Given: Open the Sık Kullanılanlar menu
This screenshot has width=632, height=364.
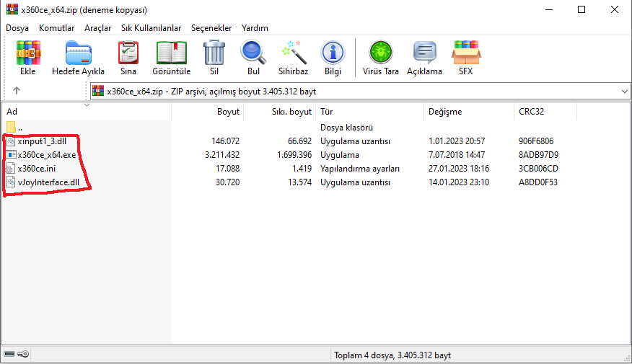Looking at the screenshot, I should click(x=152, y=28).
